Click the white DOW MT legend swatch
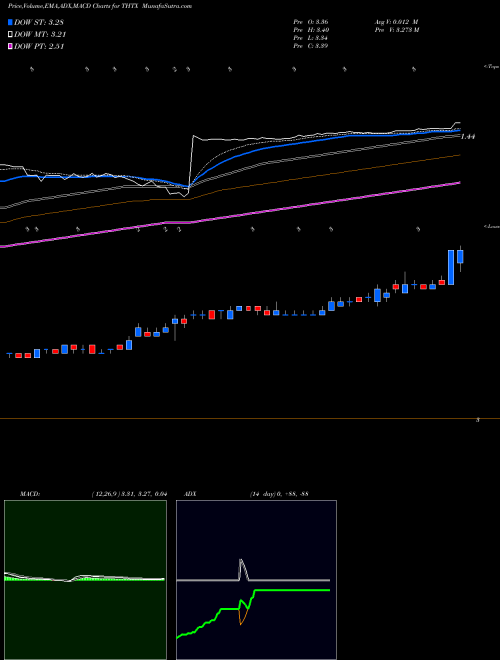500x660 pixels. click(x=10, y=34)
